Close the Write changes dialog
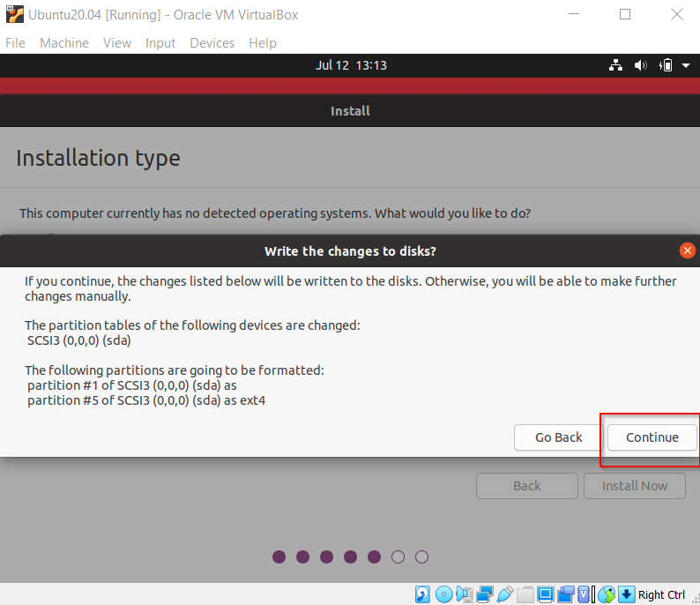This screenshot has width=700, height=605. [x=688, y=250]
